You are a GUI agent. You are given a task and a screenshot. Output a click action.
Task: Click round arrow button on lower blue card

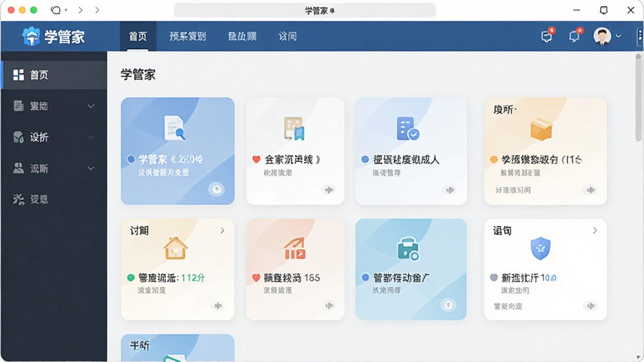448,305
